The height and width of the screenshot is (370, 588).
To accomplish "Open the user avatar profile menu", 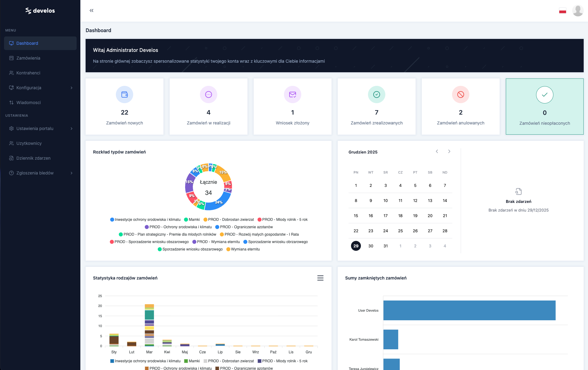I will click(577, 11).
